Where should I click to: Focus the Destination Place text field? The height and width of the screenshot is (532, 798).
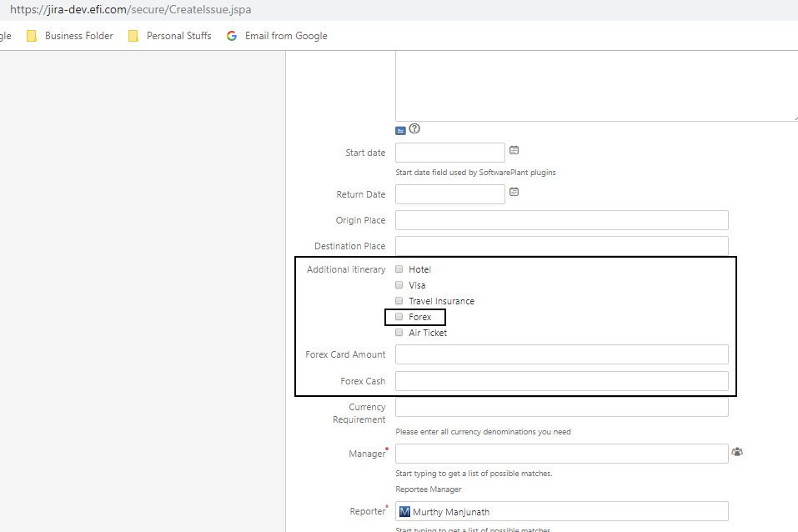point(561,246)
